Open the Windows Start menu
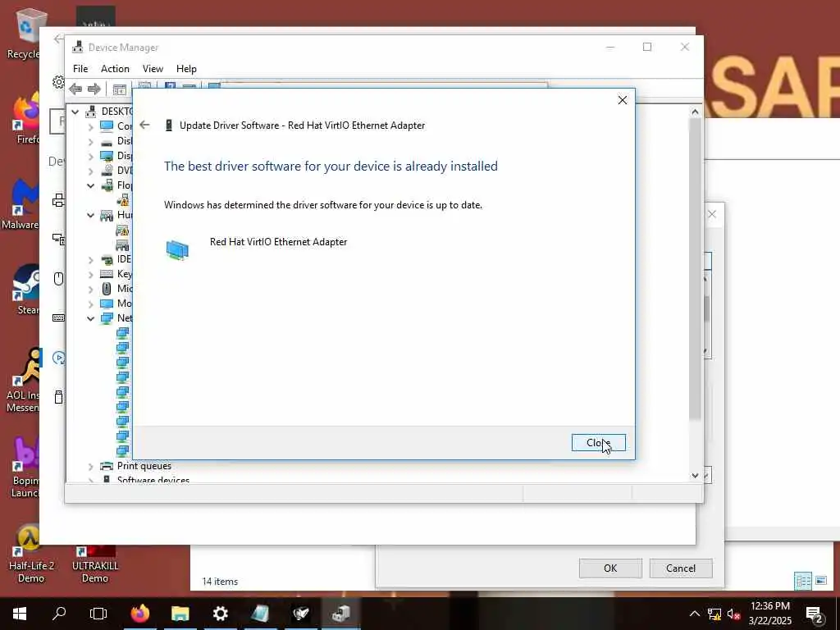The height and width of the screenshot is (630, 840). pyautogui.click(x=20, y=614)
